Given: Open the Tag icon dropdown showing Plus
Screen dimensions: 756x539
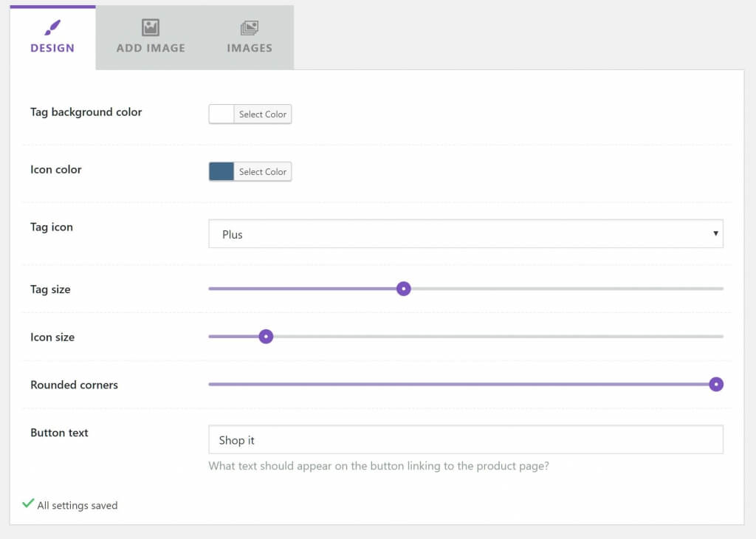Looking at the screenshot, I should click(x=465, y=233).
